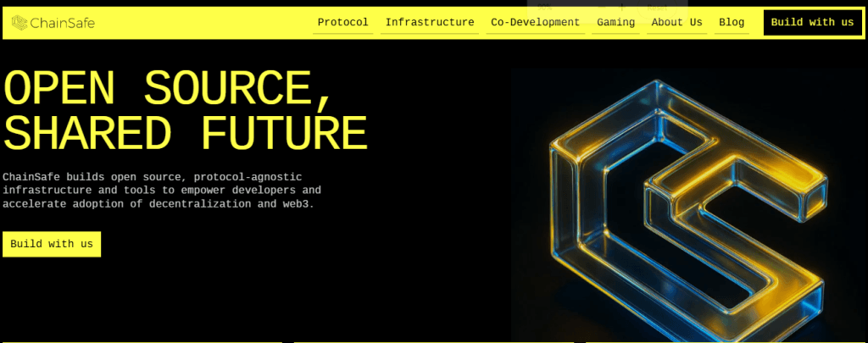Image resolution: width=868 pixels, height=343 pixels.
Task: Click the yellow Build with us hero button
Action: pyautogui.click(x=52, y=244)
